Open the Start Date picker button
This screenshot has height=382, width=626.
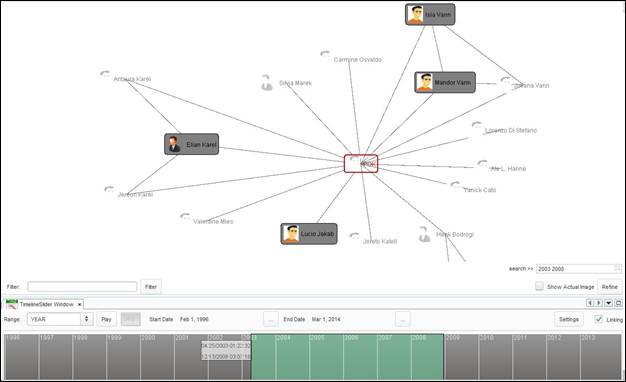(x=271, y=319)
